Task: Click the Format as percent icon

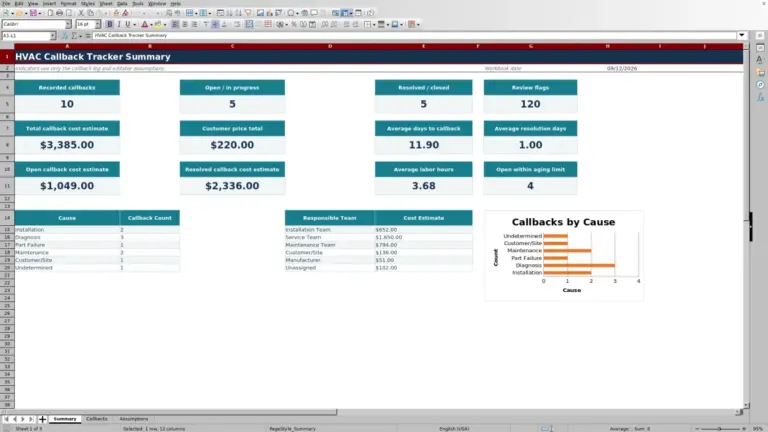Action: tap(294, 24)
